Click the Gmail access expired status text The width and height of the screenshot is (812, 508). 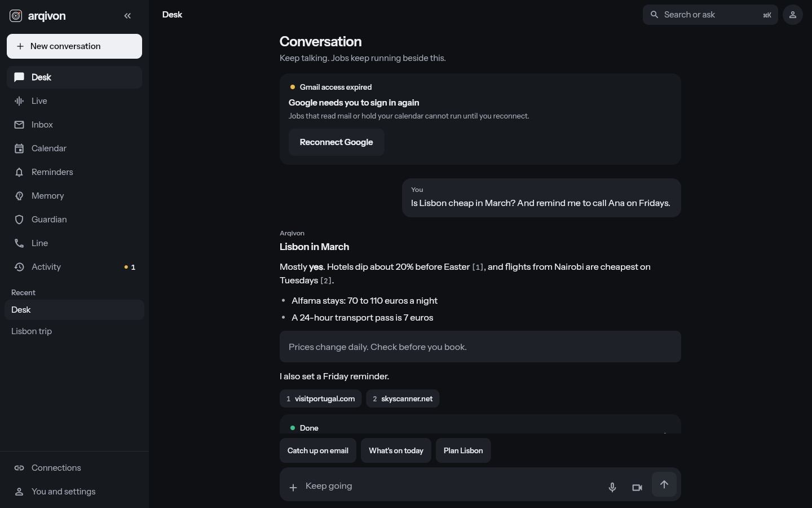point(336,87)
